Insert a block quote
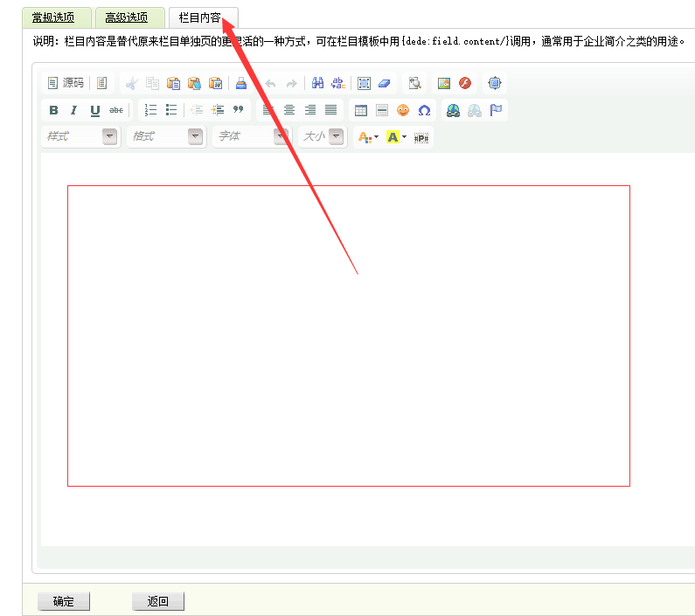The height and width of the screenshot is (616, 695). tap(238, 110)
